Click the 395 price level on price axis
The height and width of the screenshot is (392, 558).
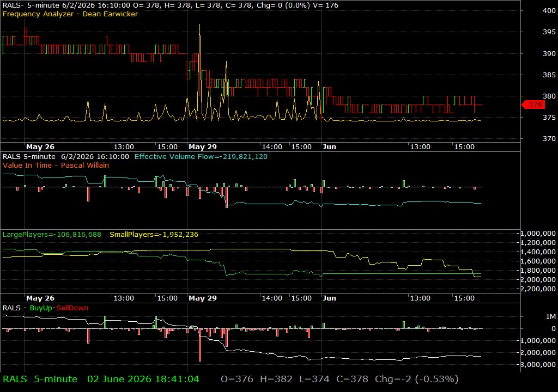[549, 32]
